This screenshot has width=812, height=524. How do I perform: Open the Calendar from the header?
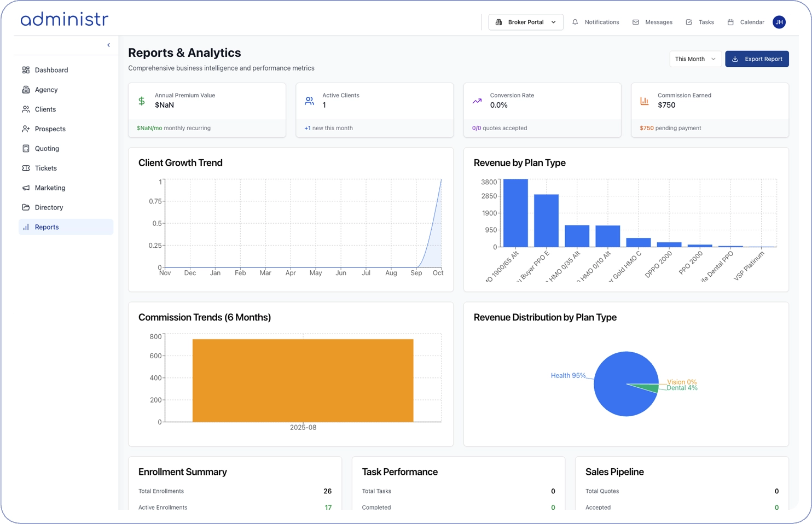(x=746, y=22)
